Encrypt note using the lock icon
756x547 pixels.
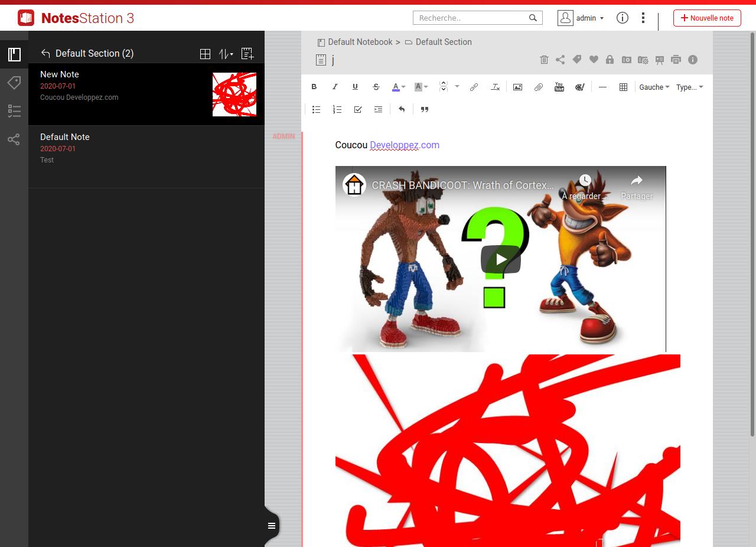[x=610, y=60]
